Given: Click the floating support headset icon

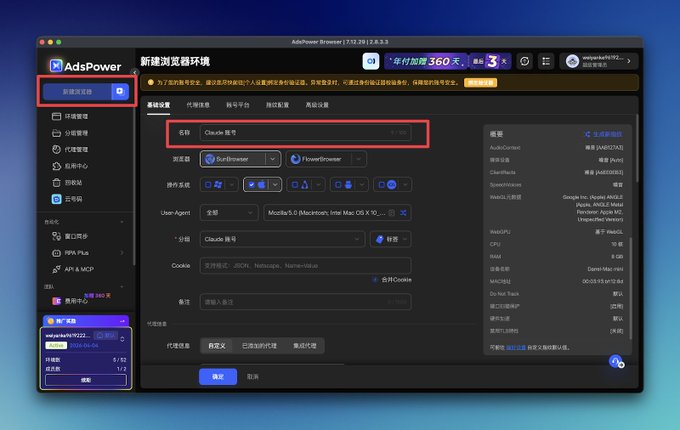Looking at the screenshot, I should tap(616, 361).
